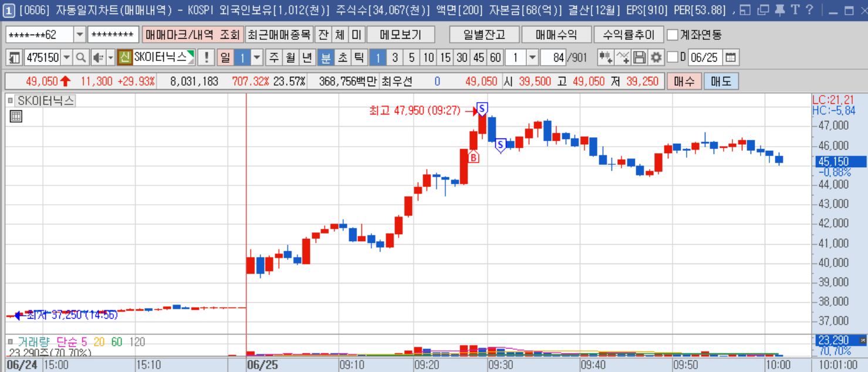
Task: Click the green '신' badge icon
Action: (124, 58)
